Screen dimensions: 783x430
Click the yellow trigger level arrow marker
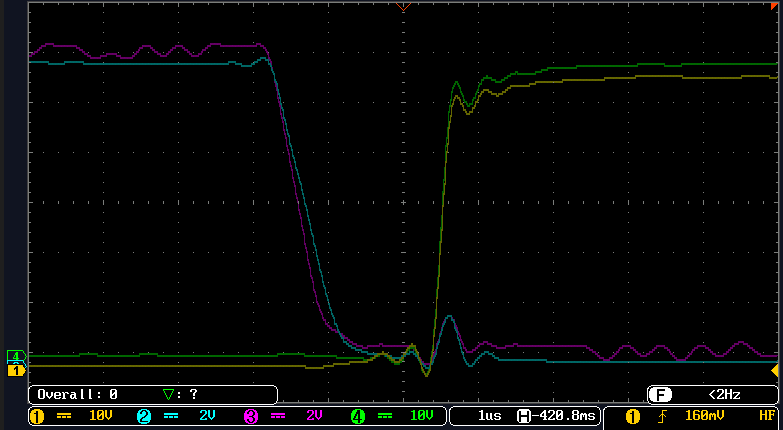[775, 371]
